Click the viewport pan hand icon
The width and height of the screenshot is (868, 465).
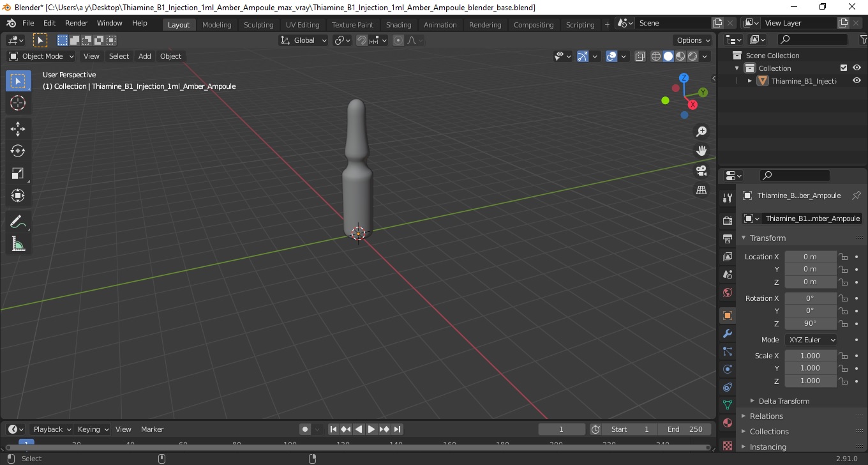pyautogui.click(x=701, y=151)
